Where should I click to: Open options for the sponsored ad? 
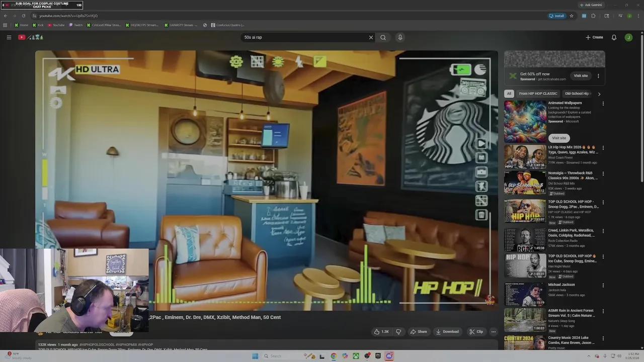tap(598, 76)
